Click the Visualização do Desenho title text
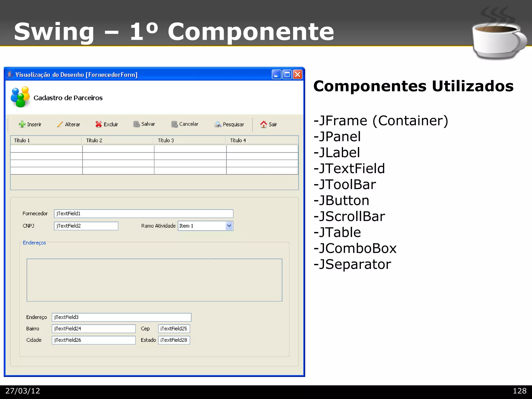532x399 pixels. click(x=76, y=75)
